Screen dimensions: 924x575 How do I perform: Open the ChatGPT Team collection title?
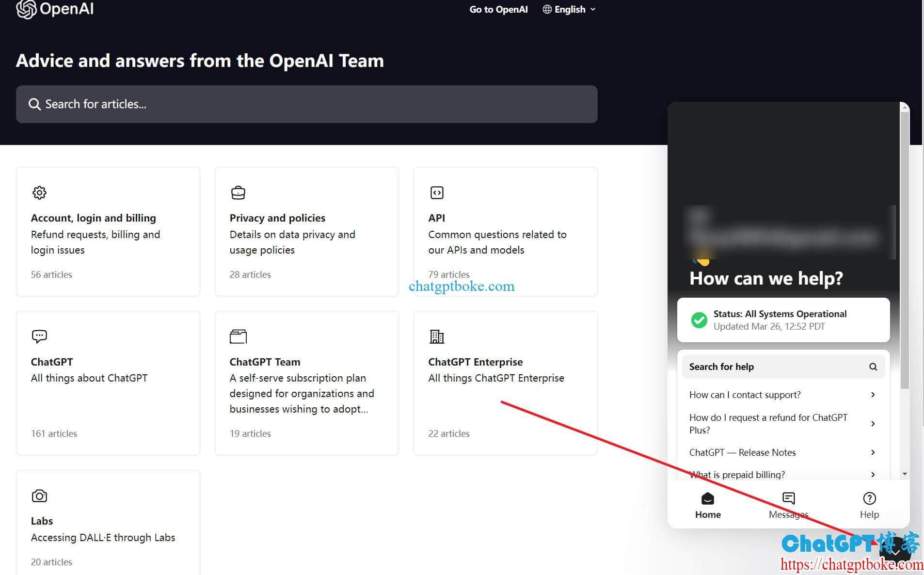click(x=265, y=362)
